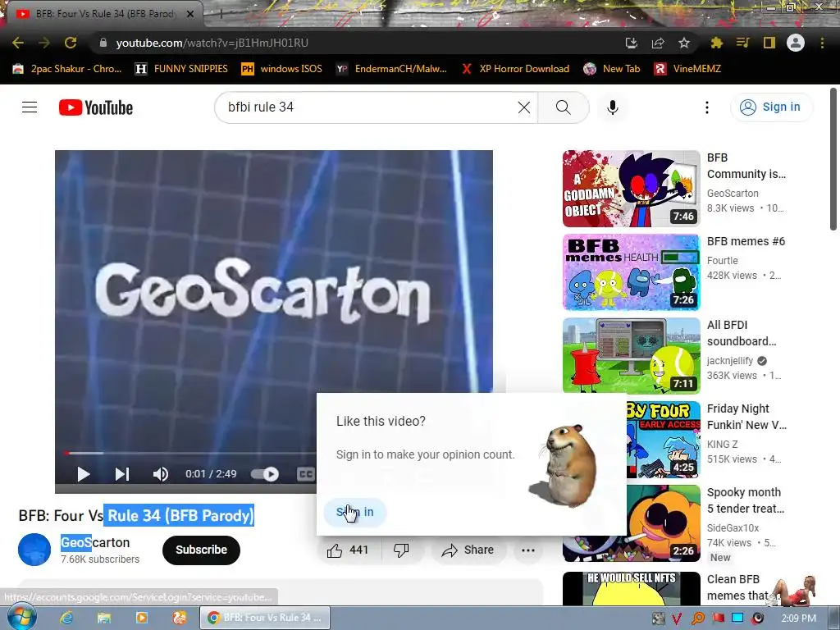Mute the video with the speaker icon
The image size is (840, 630).
click(161, 474)
